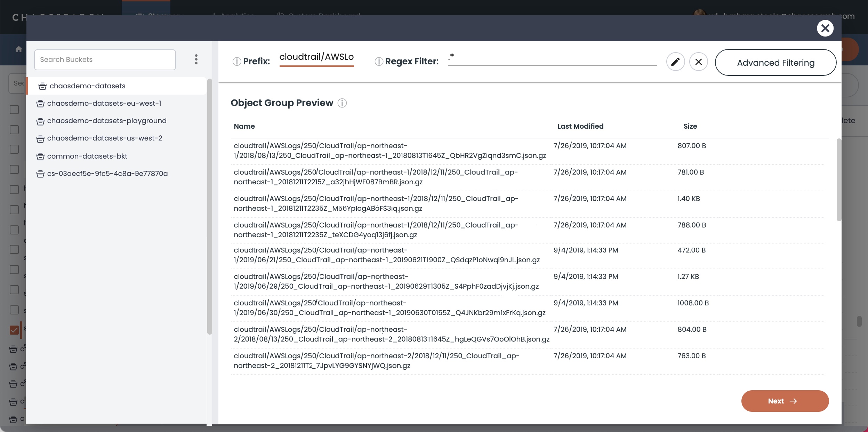Select the chaosdemo-datasets-us-west-2 bucket

pos(104,138)
